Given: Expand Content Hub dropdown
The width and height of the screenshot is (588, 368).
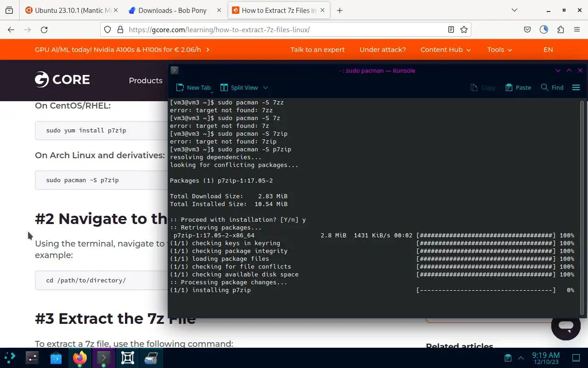Looking at the screenshot, I should 445,50.
